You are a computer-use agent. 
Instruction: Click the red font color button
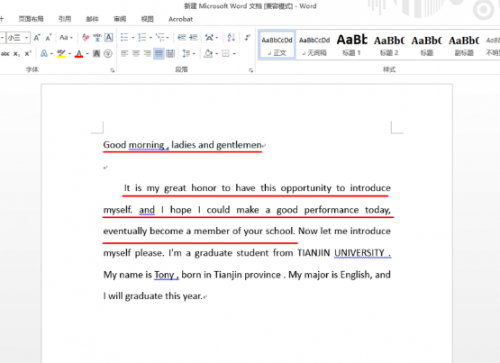[79, 53]
